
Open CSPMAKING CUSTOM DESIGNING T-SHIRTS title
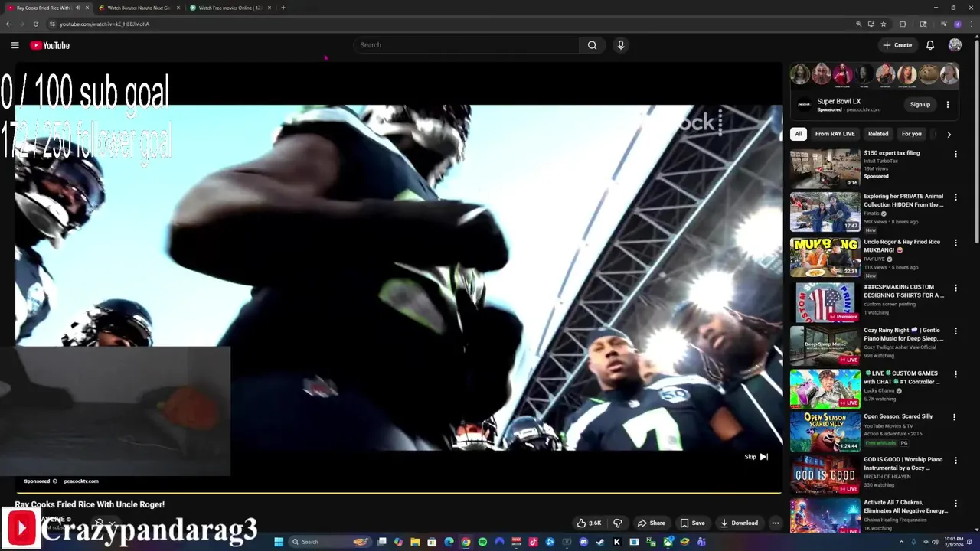pos(903,291)
